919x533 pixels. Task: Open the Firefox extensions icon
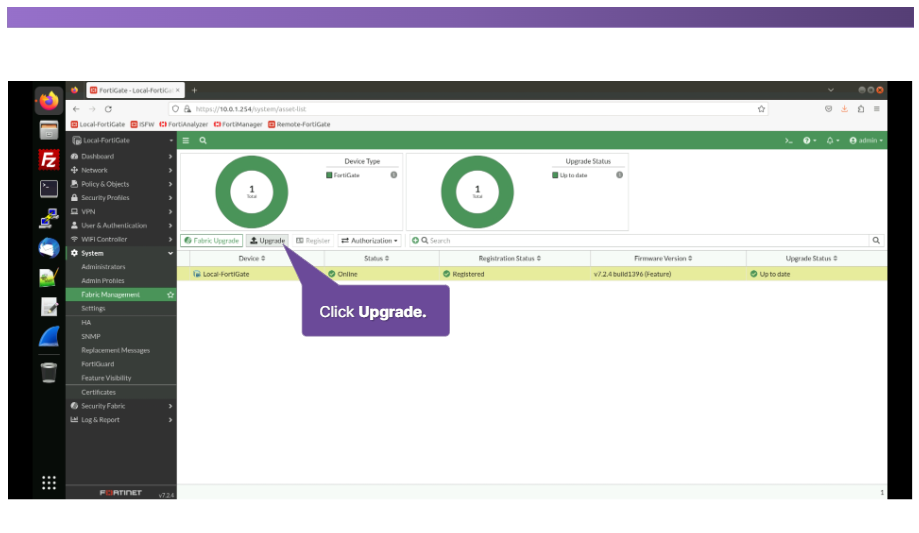click(x=861, y=109)
